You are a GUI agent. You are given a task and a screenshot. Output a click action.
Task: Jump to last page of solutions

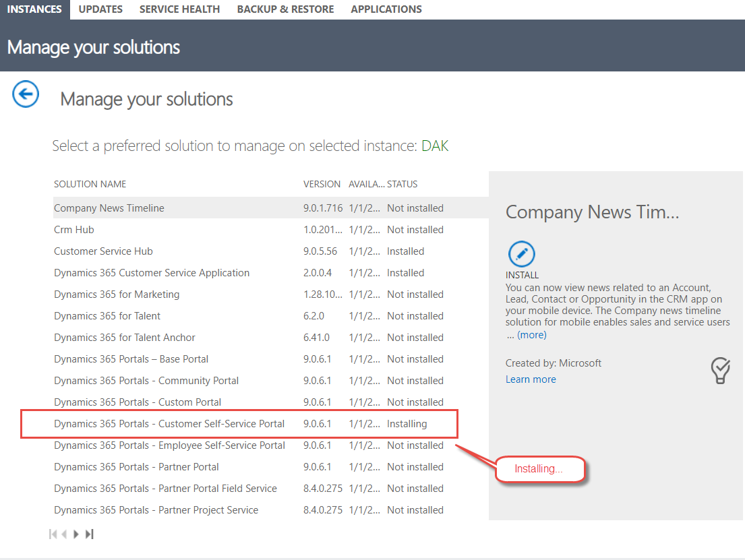coord(89,534)
